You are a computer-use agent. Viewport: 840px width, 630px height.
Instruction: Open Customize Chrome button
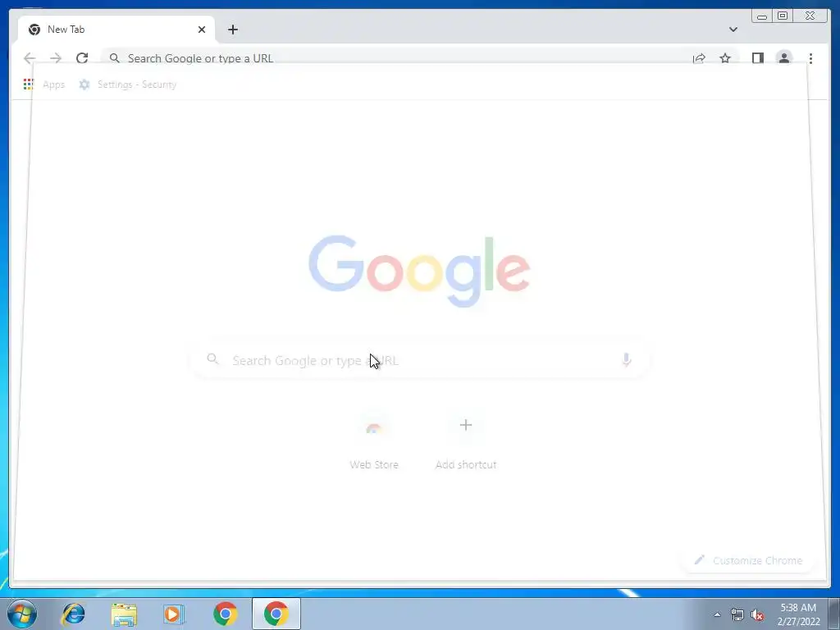click(748, 560)
